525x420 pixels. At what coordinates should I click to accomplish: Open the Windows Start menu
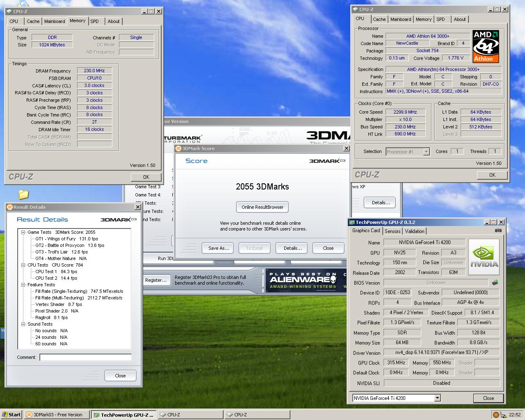click(11, 415)
